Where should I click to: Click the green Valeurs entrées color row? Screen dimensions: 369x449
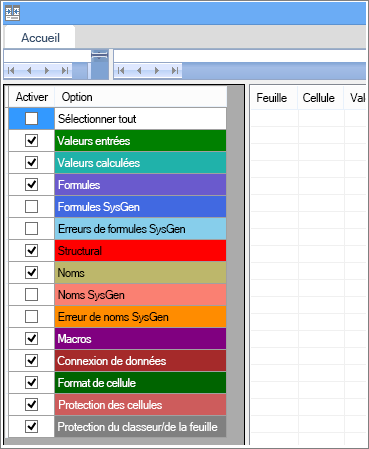click(x=140, y=141)
